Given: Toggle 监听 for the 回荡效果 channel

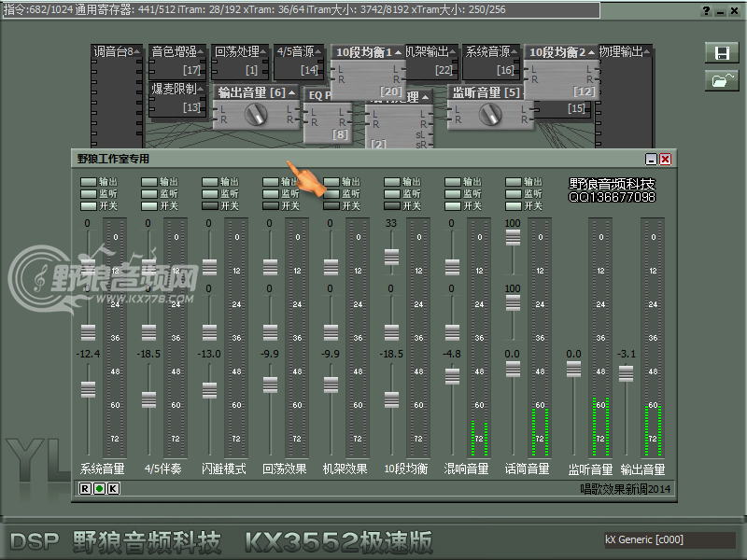Looking at the screenshot, I should 271,194.
